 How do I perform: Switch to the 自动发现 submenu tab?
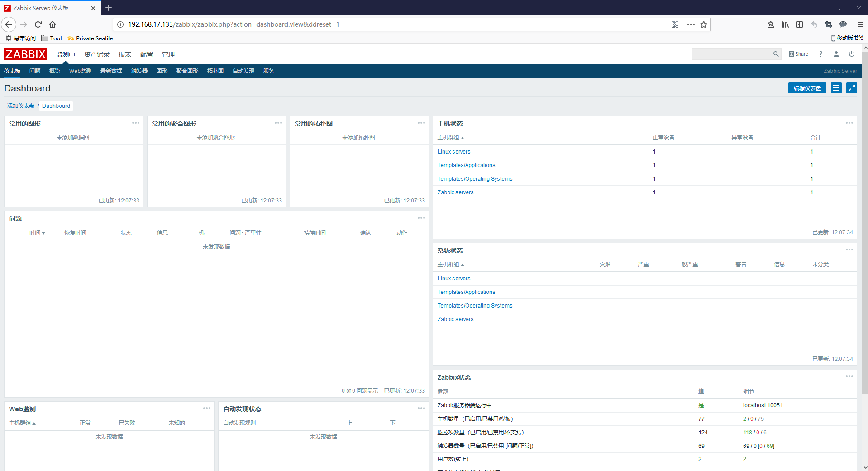(243, 71)
